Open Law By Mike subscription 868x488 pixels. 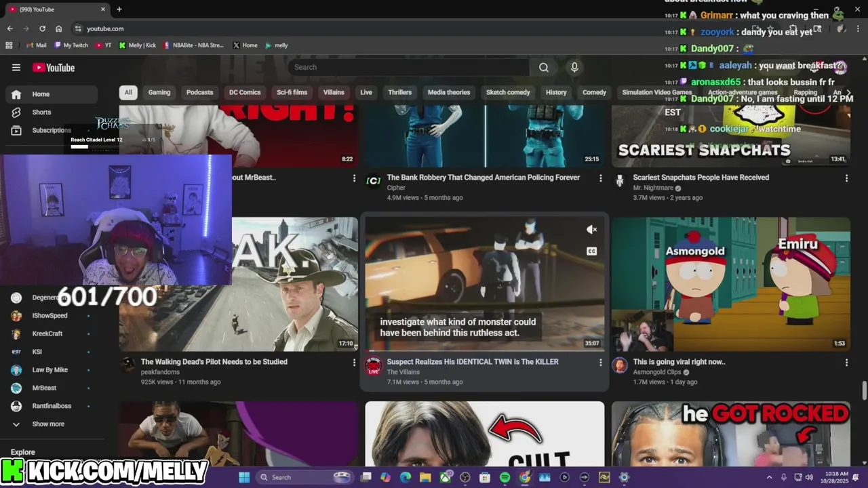[x=52, y=369]
